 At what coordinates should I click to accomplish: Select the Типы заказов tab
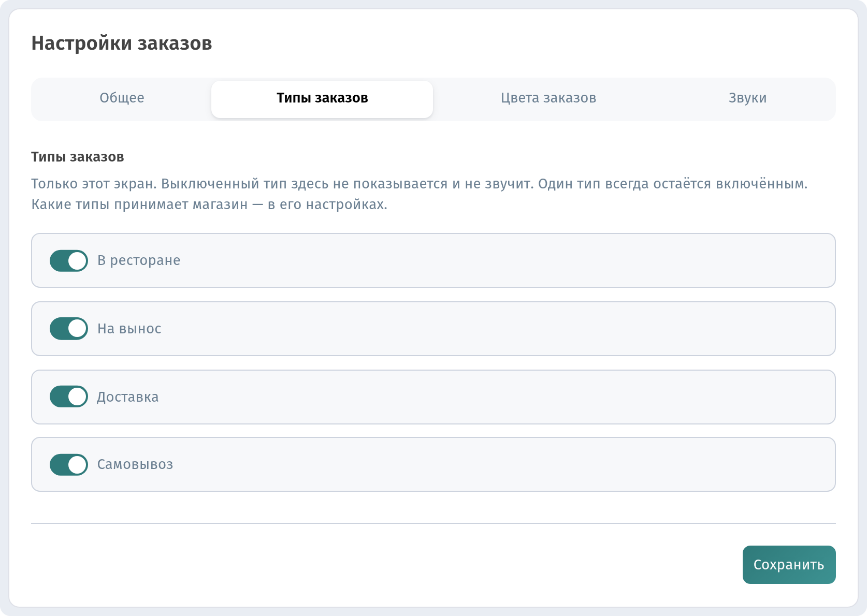pyautogui.click(x=322, y=98)
